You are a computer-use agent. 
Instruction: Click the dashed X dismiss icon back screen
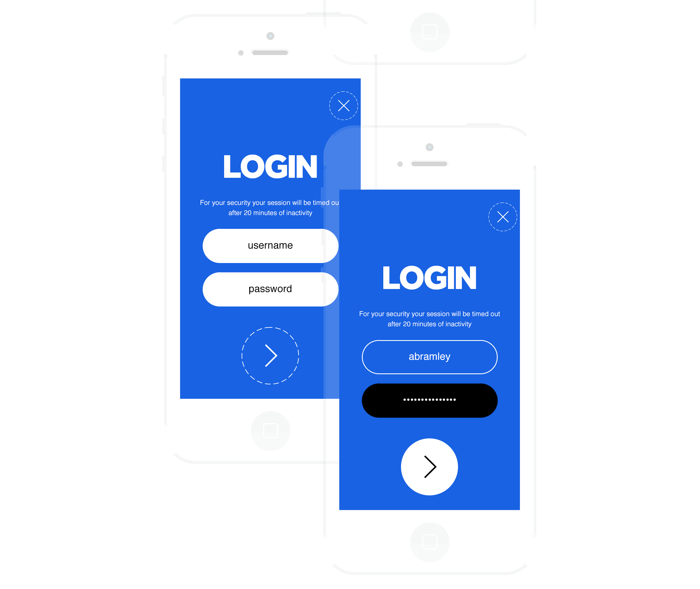tap(344, 106)
